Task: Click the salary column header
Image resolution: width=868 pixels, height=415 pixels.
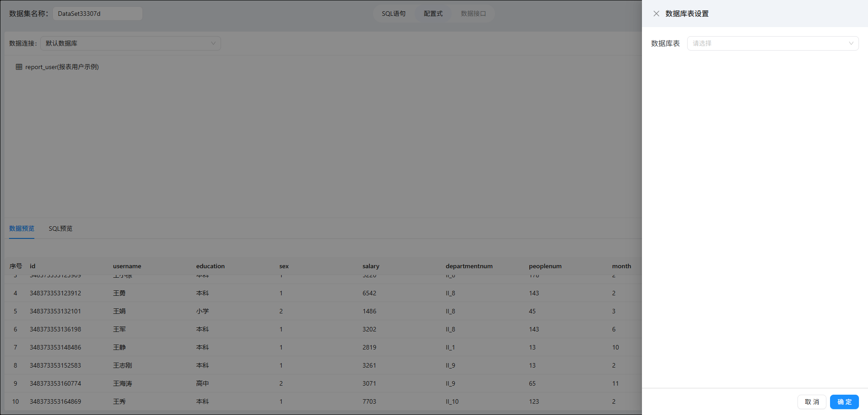Action: pyautogui.click(x=371, y=266)
